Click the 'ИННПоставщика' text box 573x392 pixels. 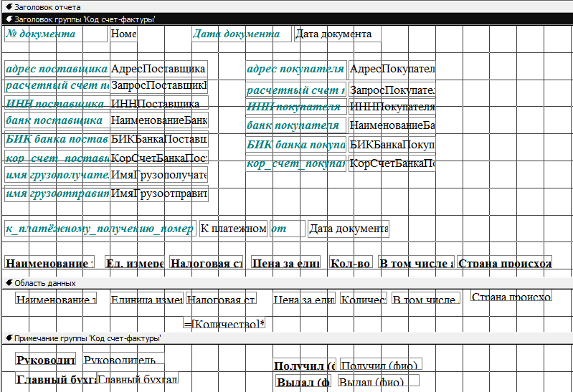(159, 103)
